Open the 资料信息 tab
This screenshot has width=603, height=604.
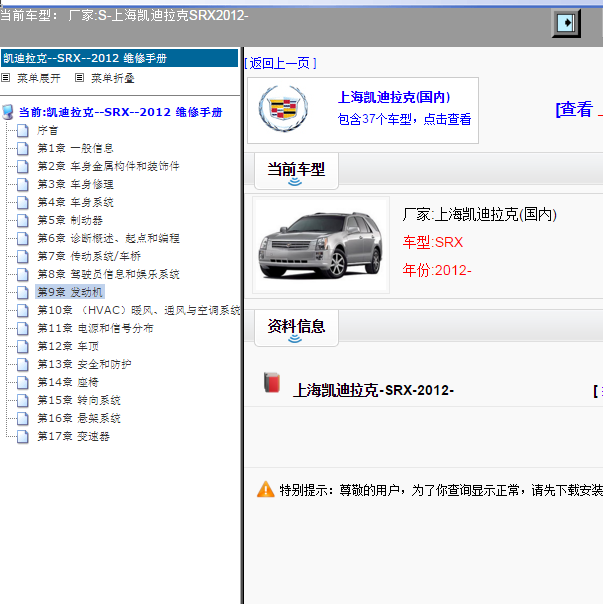pos(296,328)
